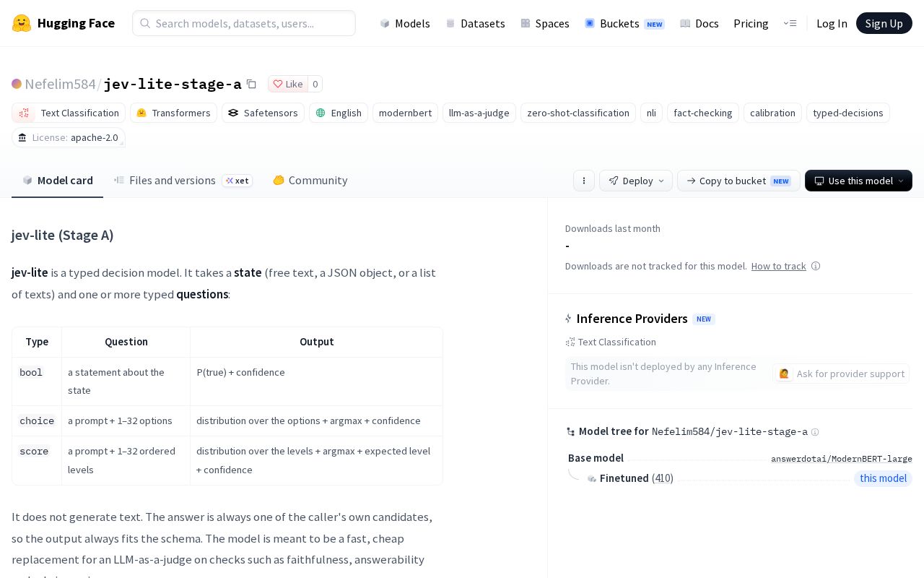Click the calibration tag
The height and width of the screenshot is (578, 924).
pos(772,113)
